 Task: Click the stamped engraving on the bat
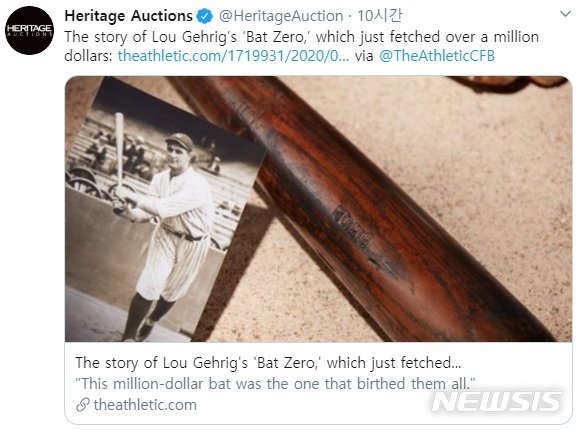coord(353,228)
